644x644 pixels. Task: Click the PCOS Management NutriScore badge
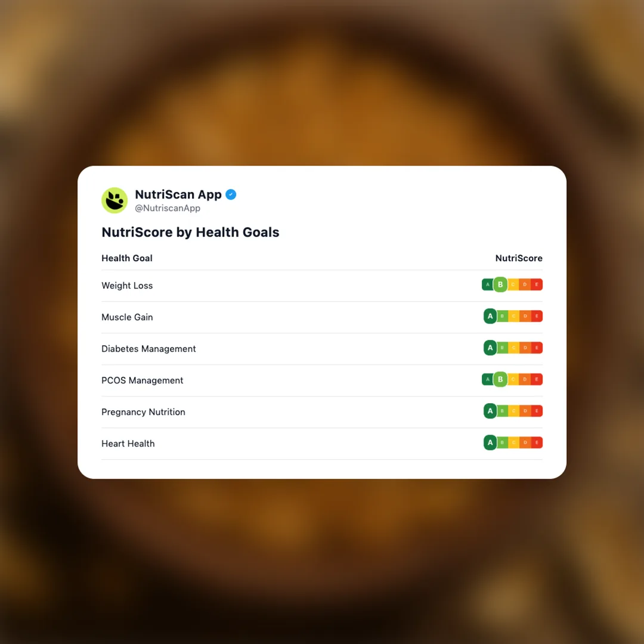tap(512, 380)
